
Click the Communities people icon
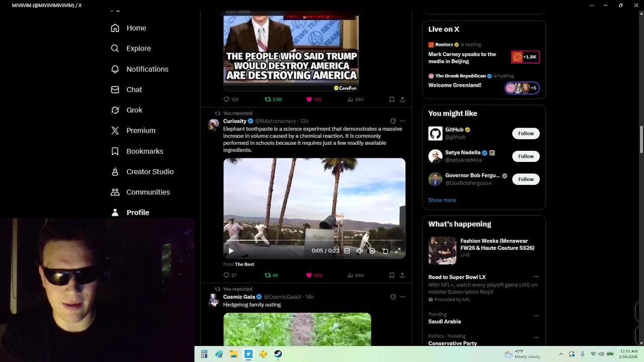click(115, 192)
